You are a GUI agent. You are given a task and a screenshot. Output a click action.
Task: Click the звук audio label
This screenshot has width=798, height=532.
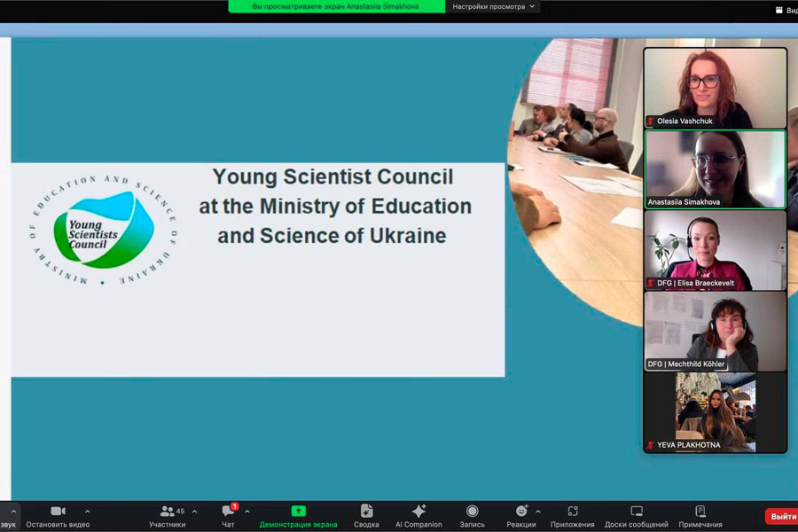coord(8,524)
